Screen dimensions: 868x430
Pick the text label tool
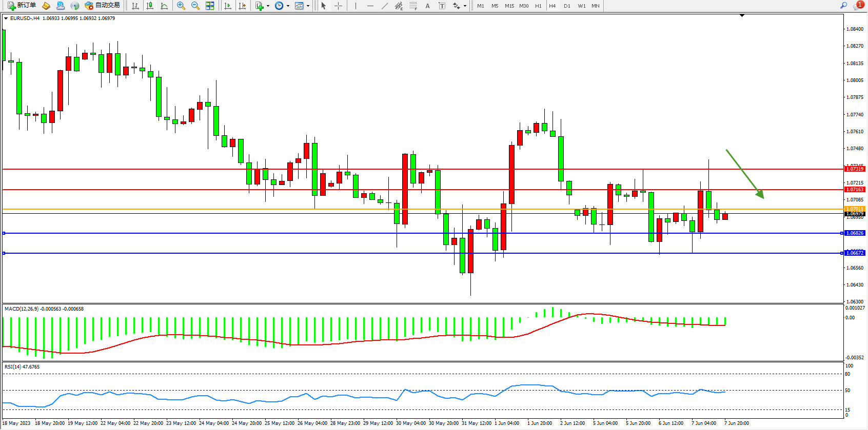coord(427,6)
